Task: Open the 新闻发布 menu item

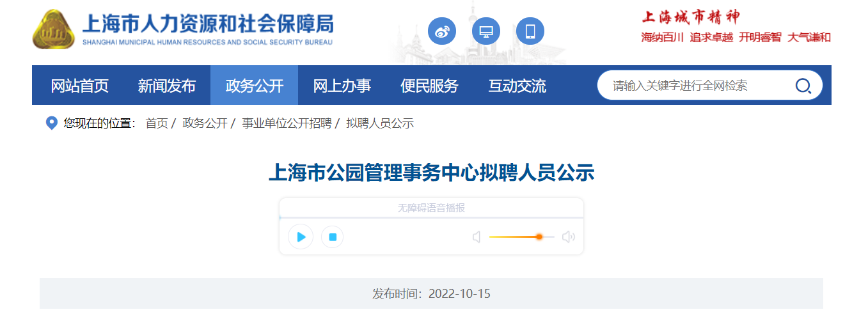Action: (167, 86)
